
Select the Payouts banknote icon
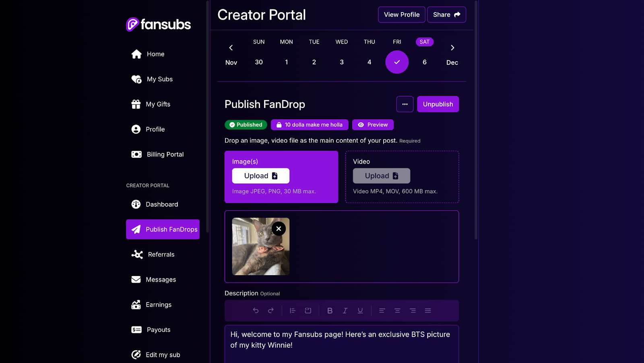(x=136, y=330)
